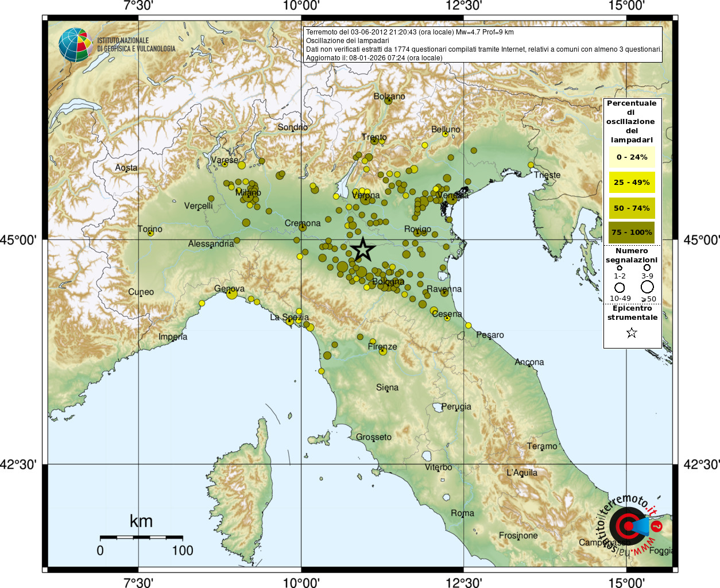
Task: Click the Frosinone city label
Action: [518, 535]
